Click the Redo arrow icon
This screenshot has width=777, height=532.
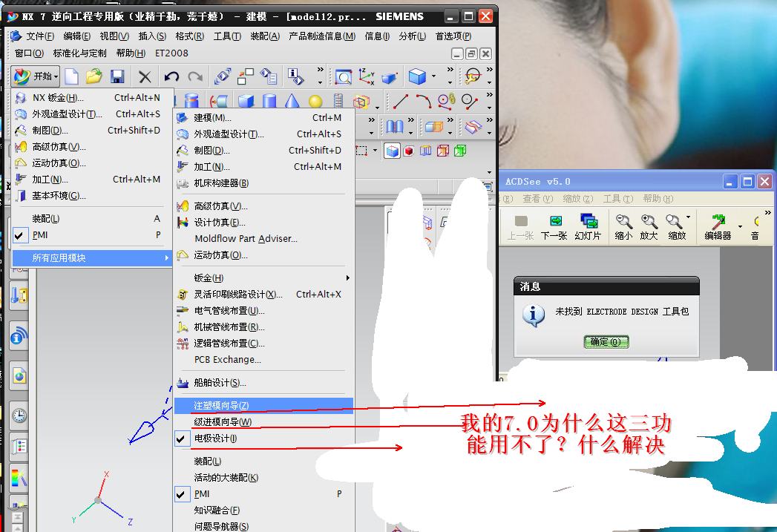pyautogui.click(x=195, y=76)
